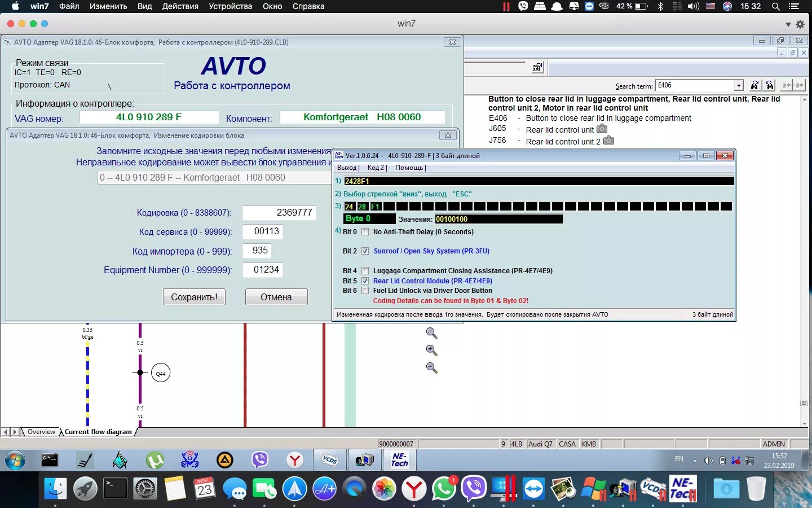
Task: Click the coding string field showing 2428F1
Action: (x=539, y=181)
